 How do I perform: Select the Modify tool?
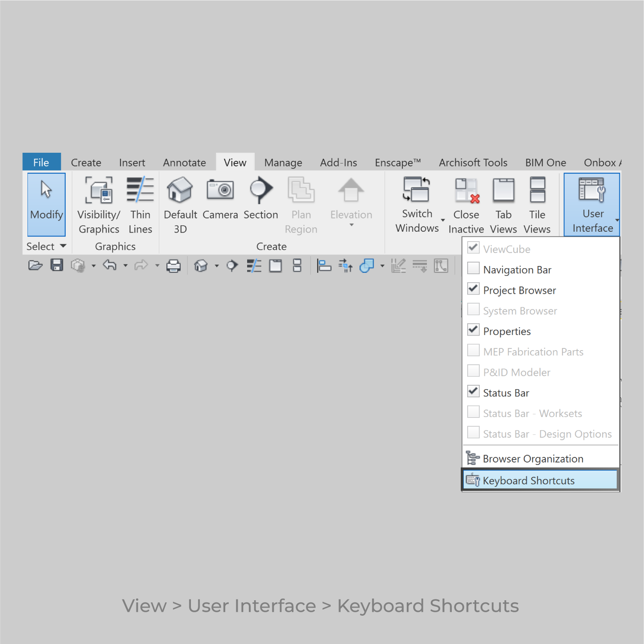coord(46,204)
